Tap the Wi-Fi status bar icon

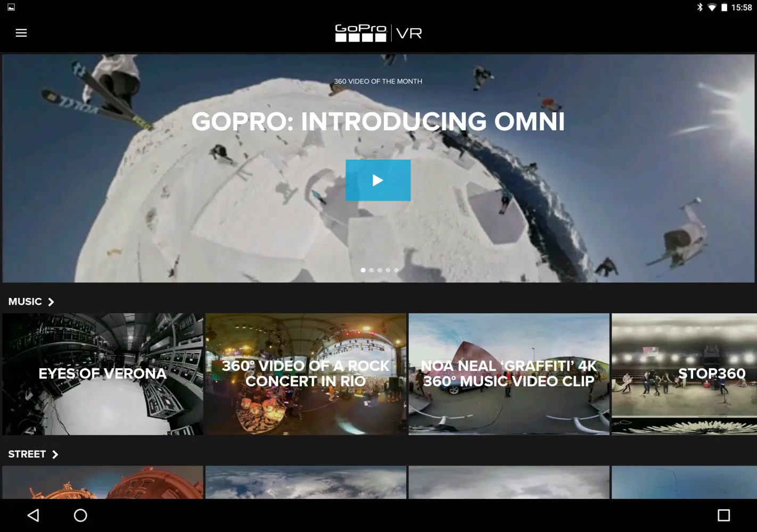tap(712, 7)
